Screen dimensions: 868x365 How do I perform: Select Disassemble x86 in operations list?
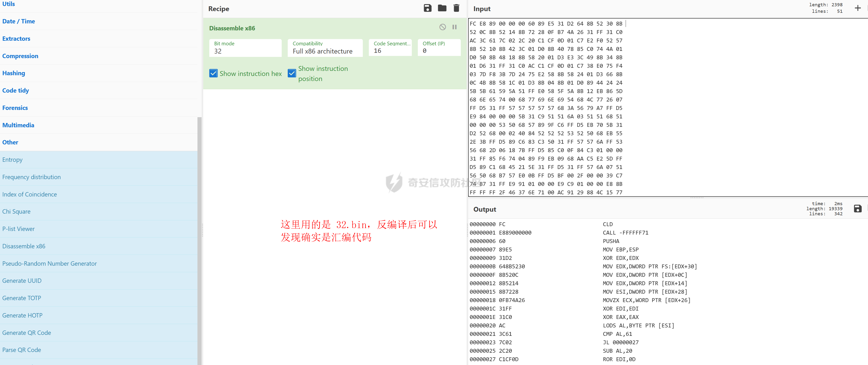tap(98, 246)
